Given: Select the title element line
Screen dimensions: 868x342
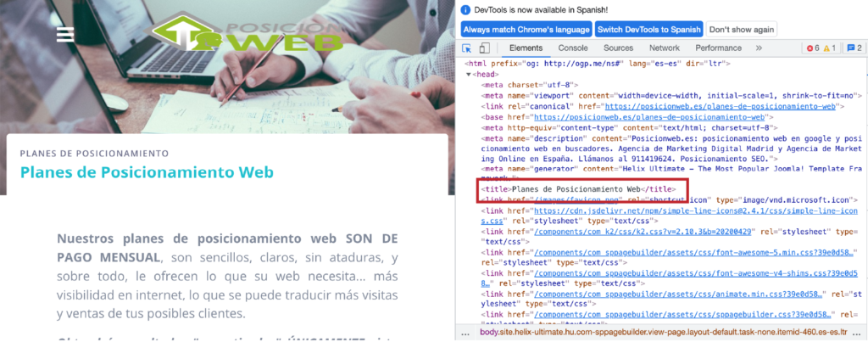Looking at the screenshot, I should pyautogui.click(x=578, y=189).
